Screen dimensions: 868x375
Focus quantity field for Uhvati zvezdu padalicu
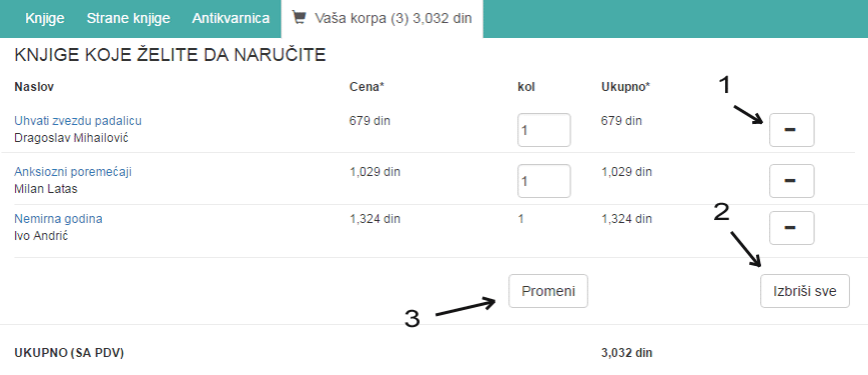(544, 130)
